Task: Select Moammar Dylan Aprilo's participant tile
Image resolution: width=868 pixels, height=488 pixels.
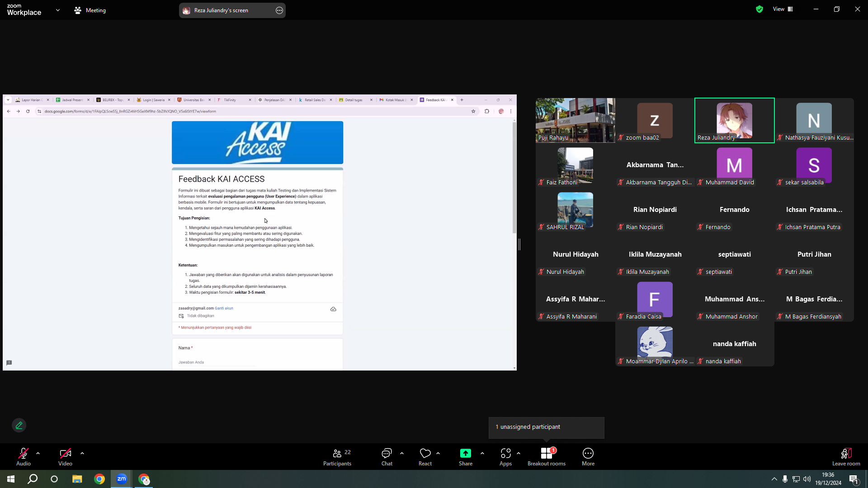Action: [655, 344]
